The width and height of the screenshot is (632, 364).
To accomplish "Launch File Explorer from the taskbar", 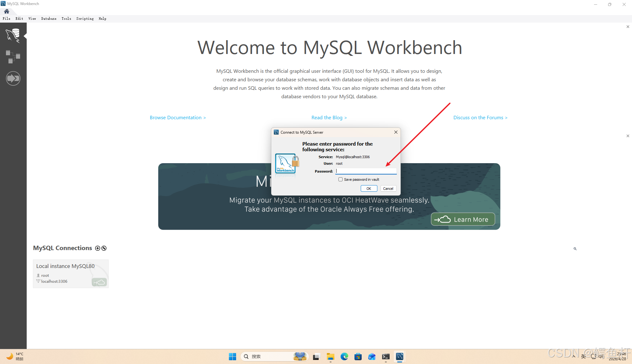I will coord(330,356).
